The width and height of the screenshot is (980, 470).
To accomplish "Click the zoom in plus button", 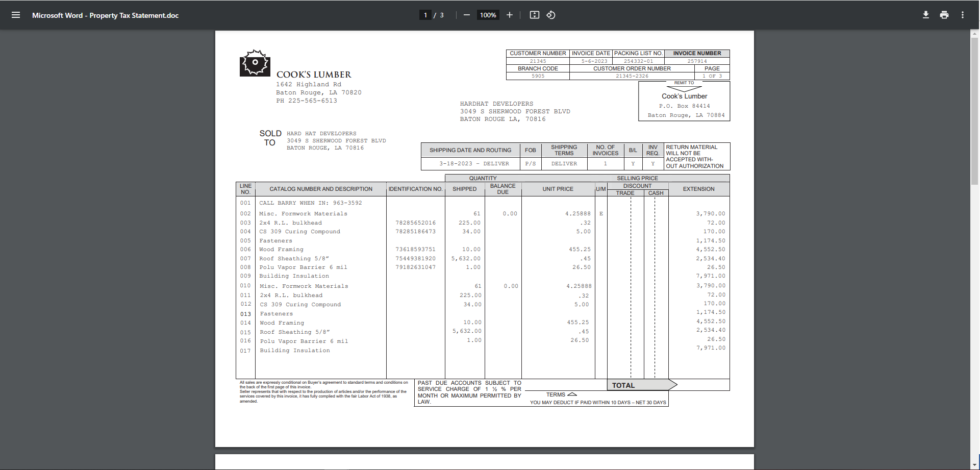I will [x=509, y=15].
